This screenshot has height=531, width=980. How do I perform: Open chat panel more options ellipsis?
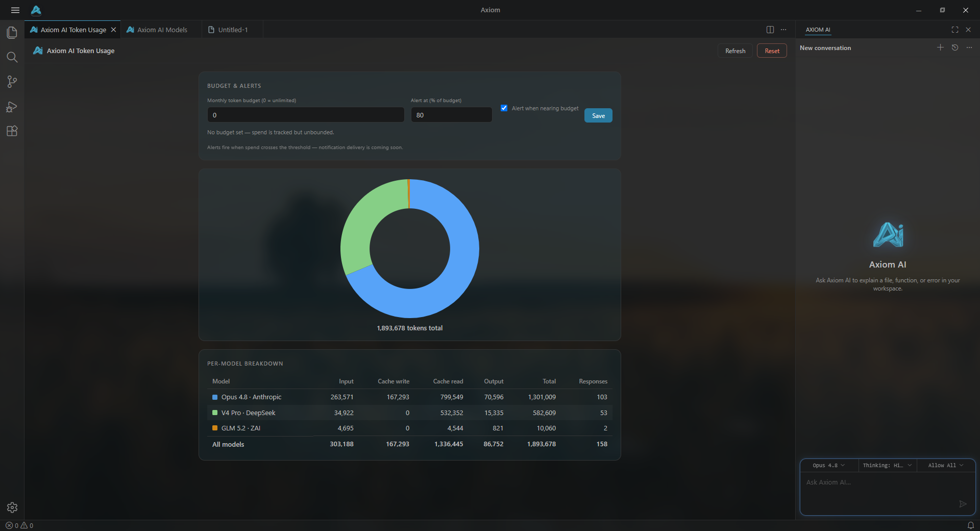click(969, 47)
